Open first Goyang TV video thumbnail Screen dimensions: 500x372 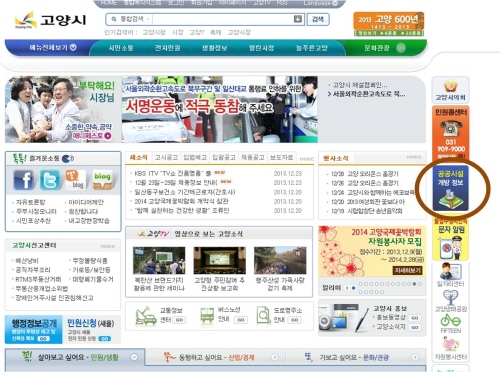tap(159, 261)
